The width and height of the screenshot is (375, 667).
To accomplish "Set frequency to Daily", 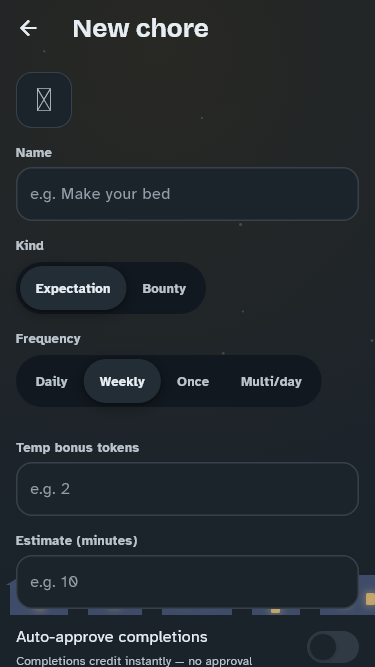I will click(51, 382).
